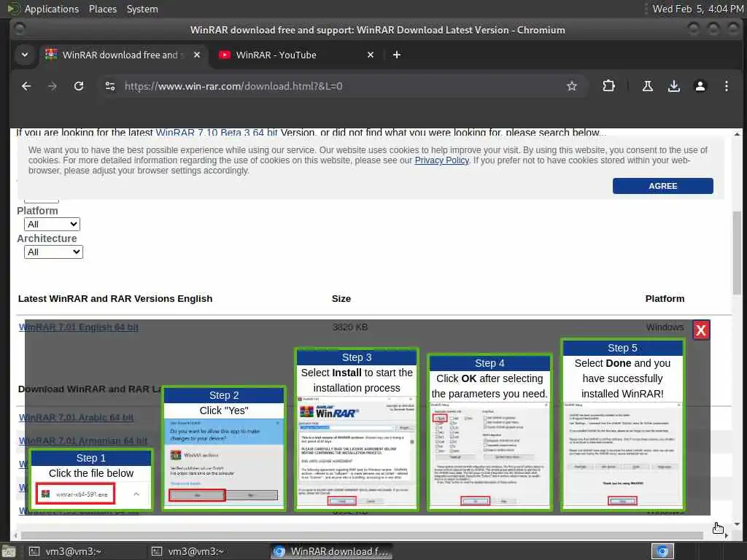Screen dimensions: 747x560
Task: Accept cookies with AGREE button
Action: (x=662, y=186)
